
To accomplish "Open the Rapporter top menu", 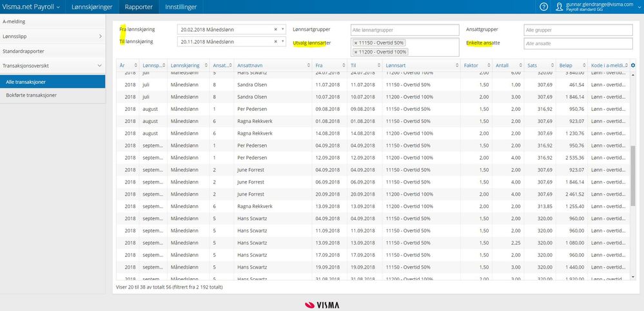I will pos(139,7).
